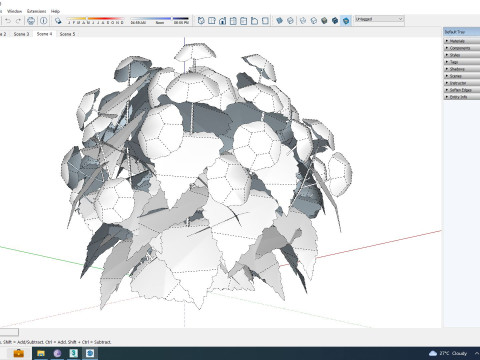Image resolution: width=480 pixels, height=360 pixels.
Task: Toggle X-Ray face style
Action: coord(279,21)
